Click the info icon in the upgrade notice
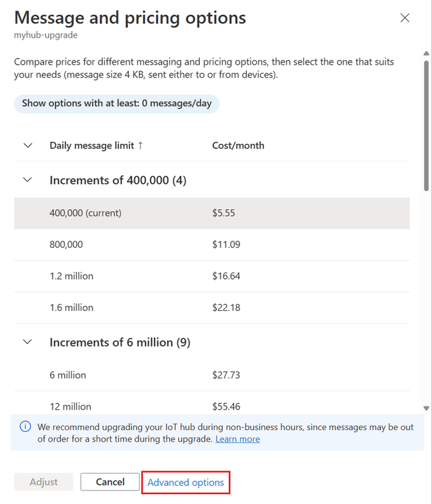The height and width of the screenshot is (504, 432). point(25,426)
